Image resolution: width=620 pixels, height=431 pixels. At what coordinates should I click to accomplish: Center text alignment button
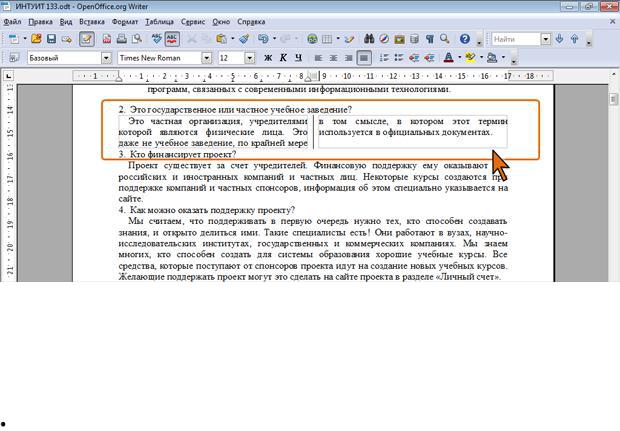click(x=333, y=58)
